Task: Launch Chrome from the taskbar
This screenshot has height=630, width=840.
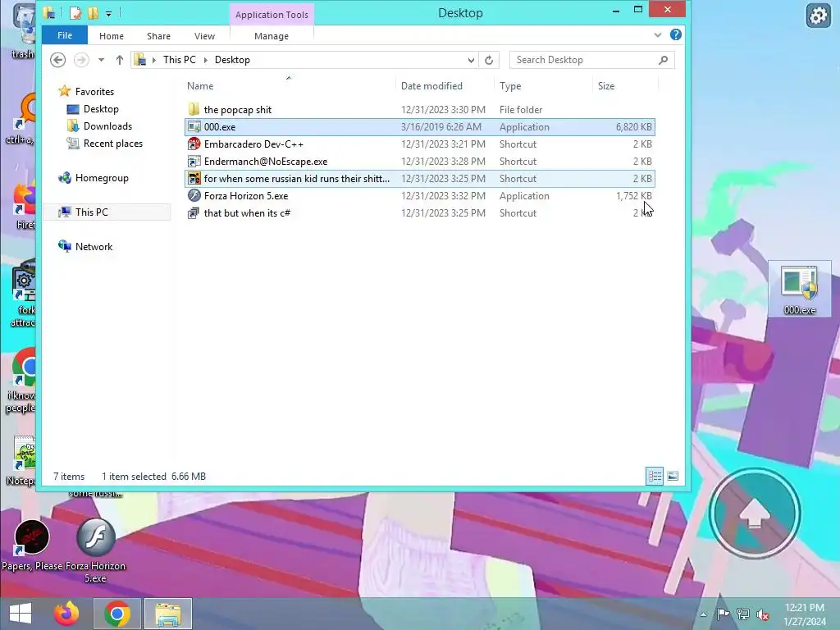Action: pos(117,614)
